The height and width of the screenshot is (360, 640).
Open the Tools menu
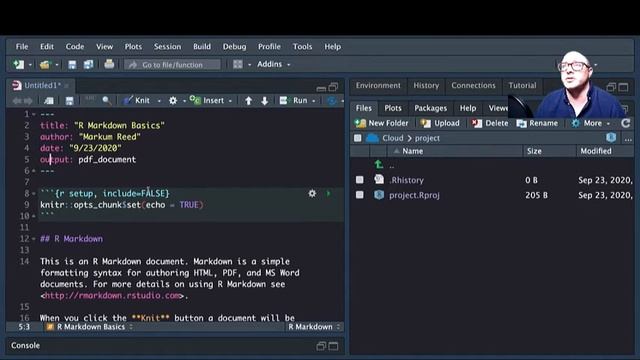point(302,47)
